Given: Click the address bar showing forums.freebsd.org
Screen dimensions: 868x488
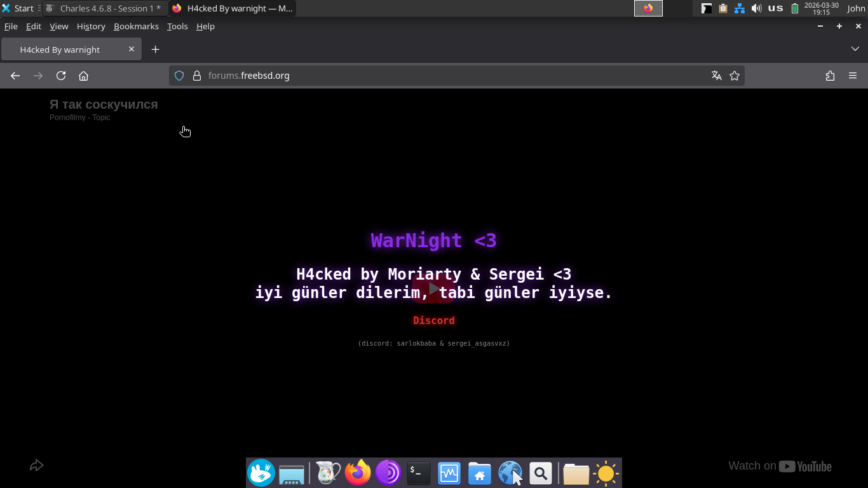Looking at the screenshot, I should coord(445,76).
